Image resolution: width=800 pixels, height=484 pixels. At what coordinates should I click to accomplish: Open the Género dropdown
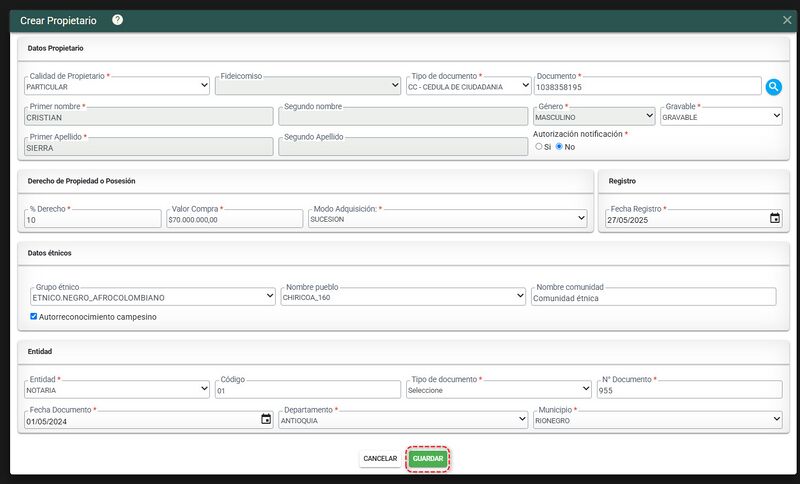click(594, 116)
